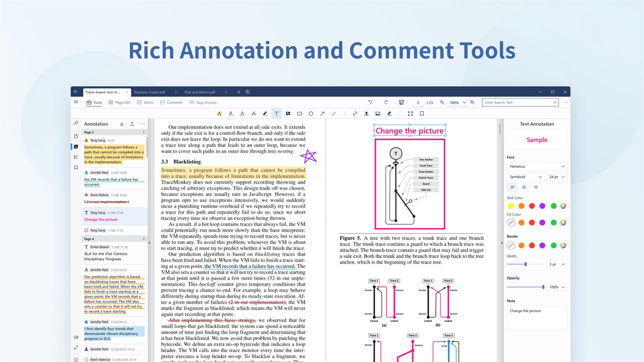Viewport: 644px width, 362px height.
Task: Switch to the Business Cycles.pdf tab
Action: 150,92
